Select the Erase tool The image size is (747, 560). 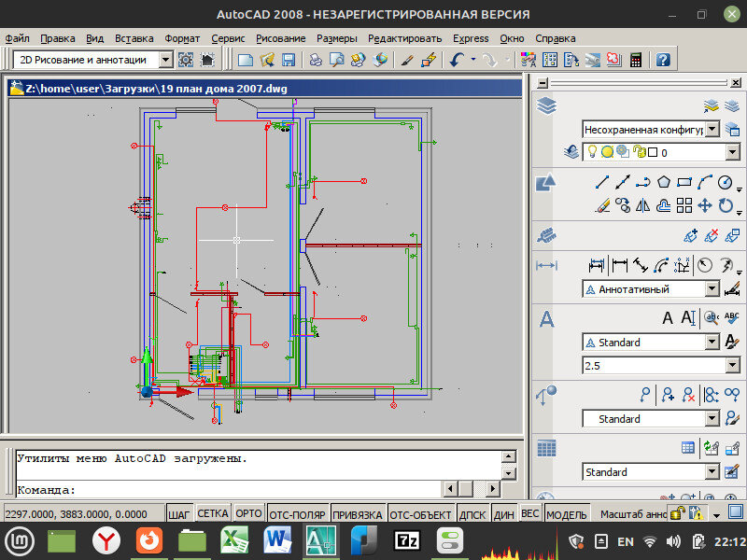pos(602,205)
